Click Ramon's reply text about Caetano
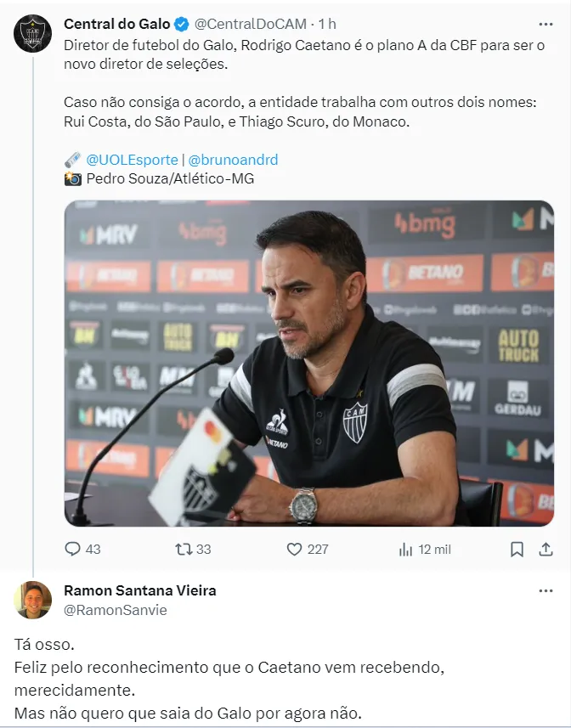The width and height of the screenshot is (571, 728). [229, 679]
